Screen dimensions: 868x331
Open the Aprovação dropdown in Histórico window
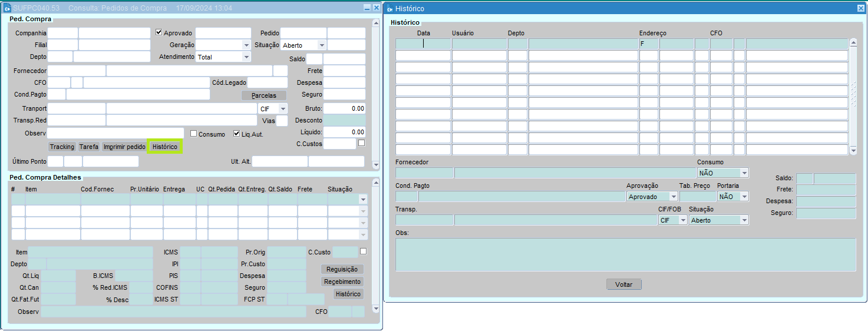[673, 197]
